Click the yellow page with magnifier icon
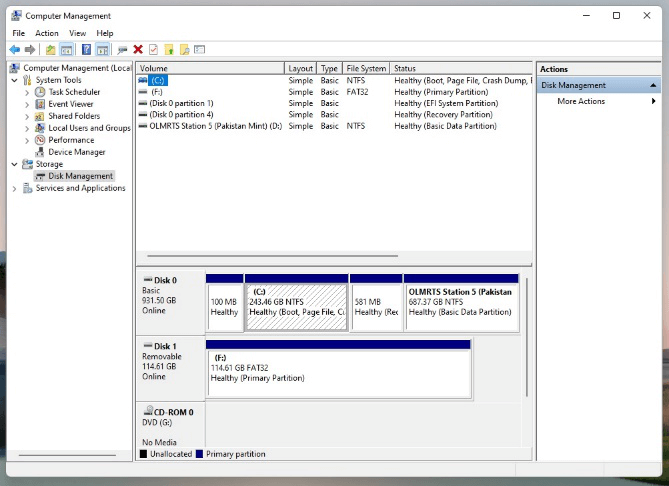This screenshot has height=486, width=669. tap(184, 50)
